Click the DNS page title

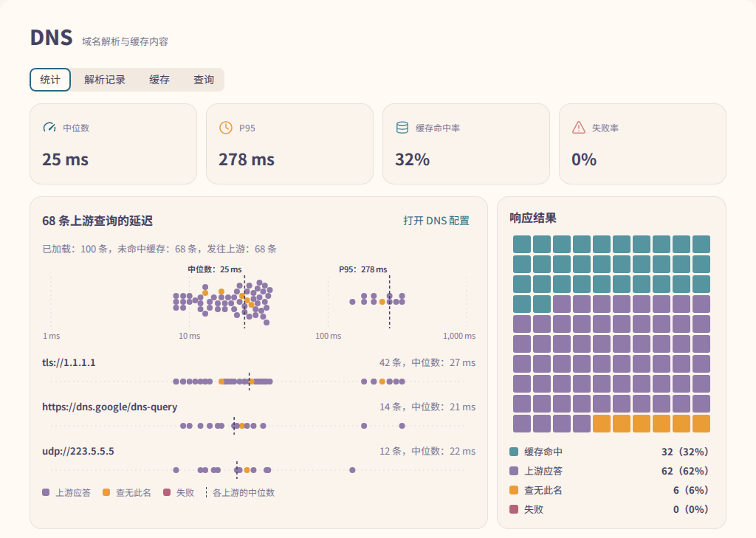(51, 38)
